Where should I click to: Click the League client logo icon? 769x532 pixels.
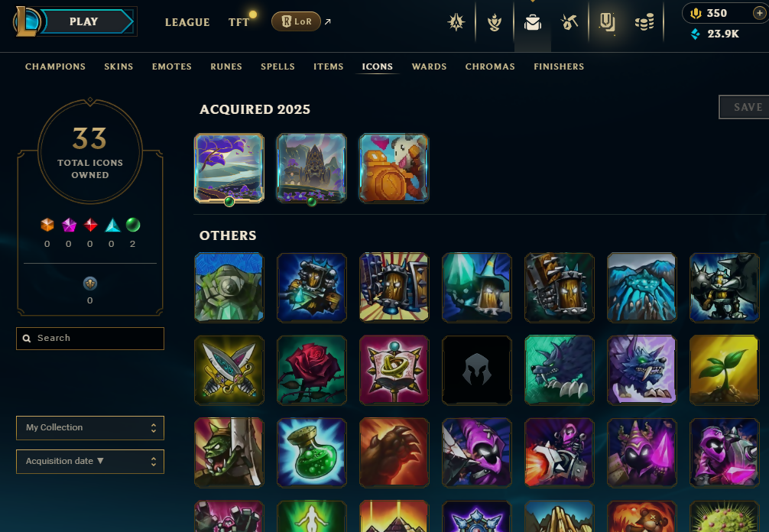point(26,21)
